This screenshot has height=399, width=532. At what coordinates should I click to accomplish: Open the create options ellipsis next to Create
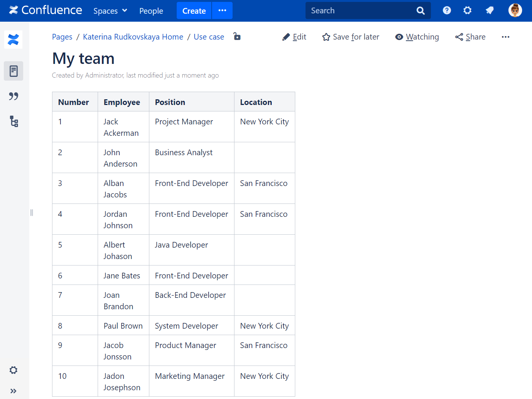[x=222, y=11]
